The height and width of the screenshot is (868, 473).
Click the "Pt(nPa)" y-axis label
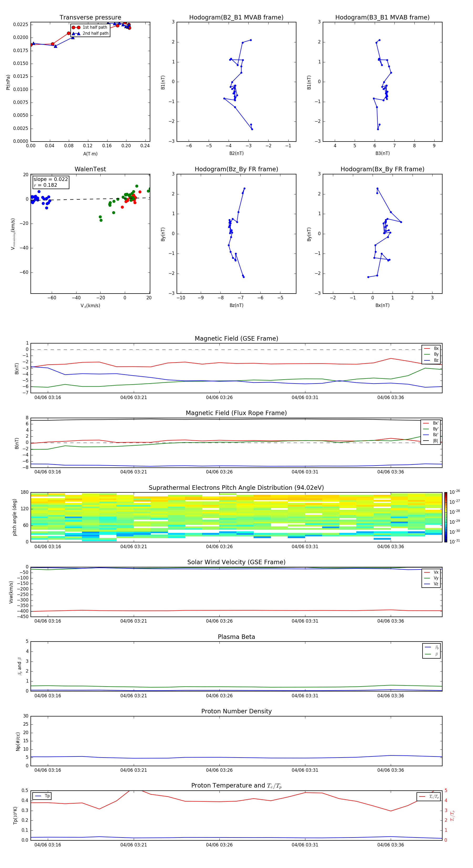tap(8, 82)
